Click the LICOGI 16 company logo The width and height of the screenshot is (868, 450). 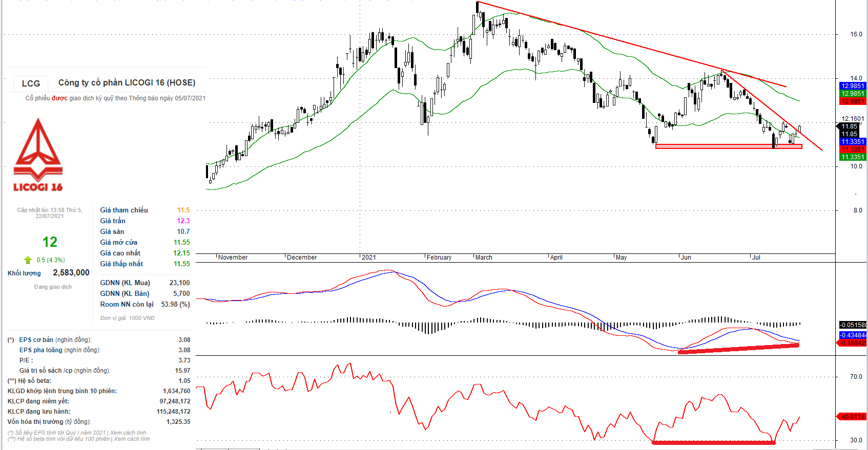(x=38, y=155)
